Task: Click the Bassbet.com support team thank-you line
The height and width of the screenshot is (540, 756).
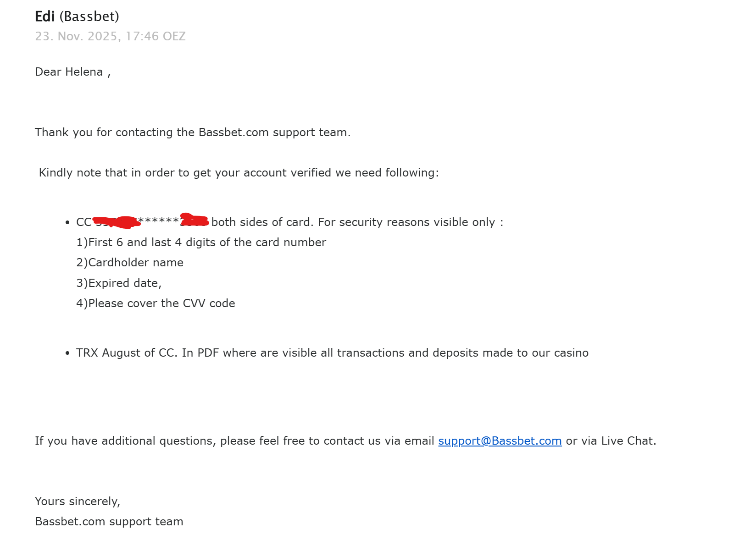Action: point(193,132)
